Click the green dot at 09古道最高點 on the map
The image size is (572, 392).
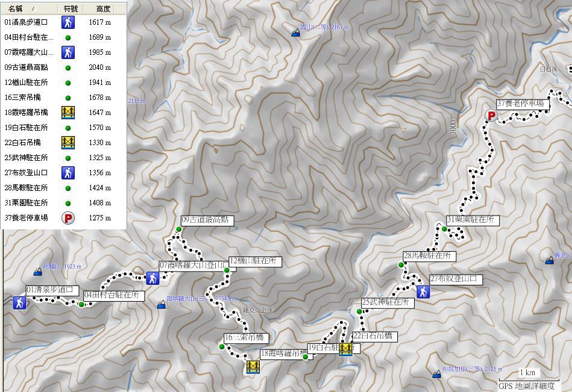179,229
